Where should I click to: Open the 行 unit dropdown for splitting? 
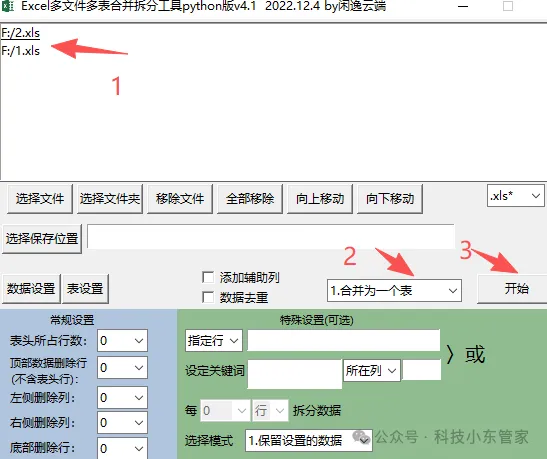click(x=270, y=411)
